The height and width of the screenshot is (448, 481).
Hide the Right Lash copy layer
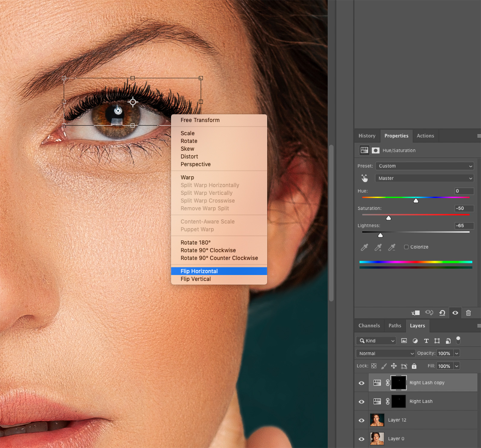pyautogui.click(x=362, y=383)
